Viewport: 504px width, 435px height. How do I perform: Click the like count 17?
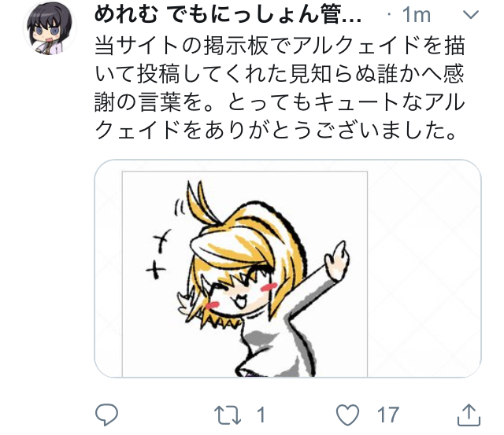pos(388,415)
